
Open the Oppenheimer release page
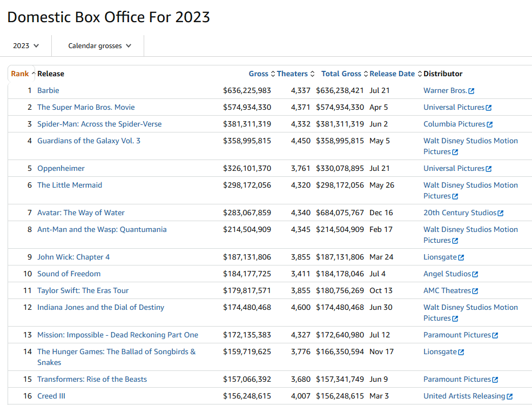point(60,168)
